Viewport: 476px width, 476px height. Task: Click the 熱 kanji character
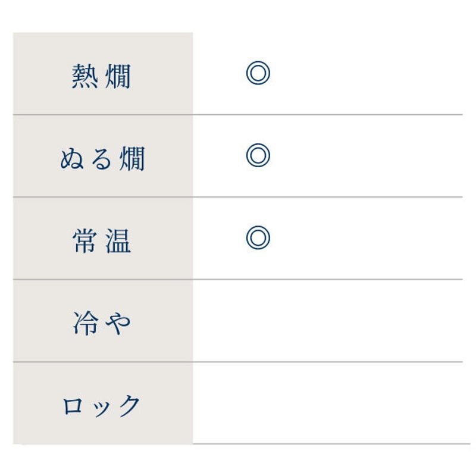coord(84,76)
